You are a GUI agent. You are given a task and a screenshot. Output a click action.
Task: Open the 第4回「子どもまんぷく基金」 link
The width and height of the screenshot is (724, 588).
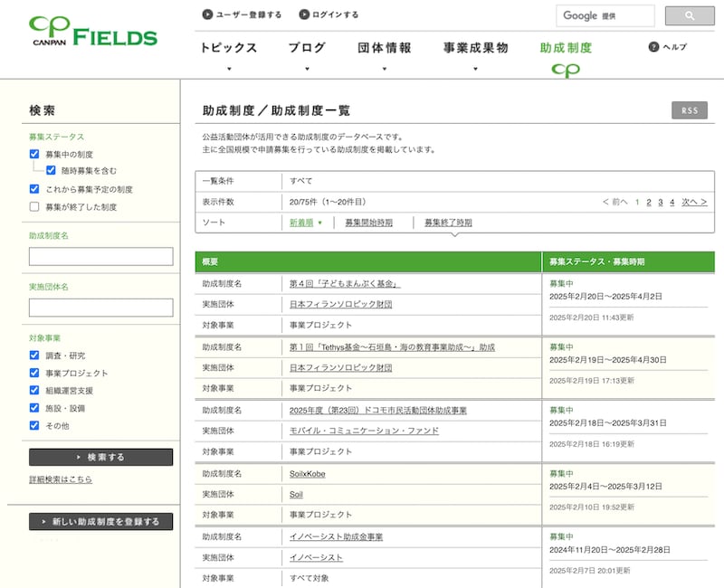click(x=345, y=283)
